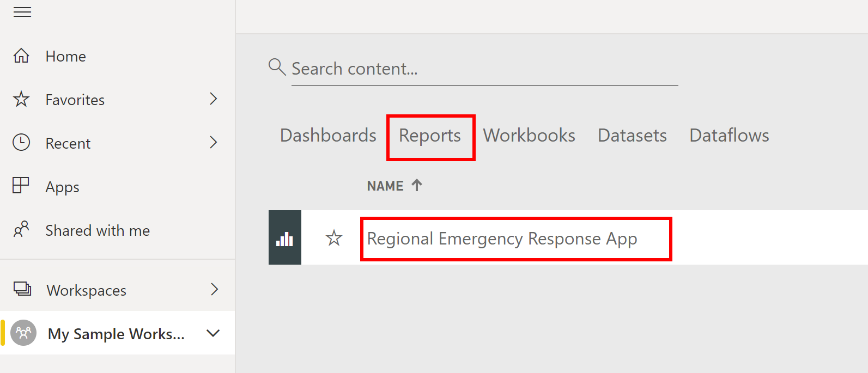Click the My Sample Workspace avatar icon
Screen dimensions: 868x373
23,333
